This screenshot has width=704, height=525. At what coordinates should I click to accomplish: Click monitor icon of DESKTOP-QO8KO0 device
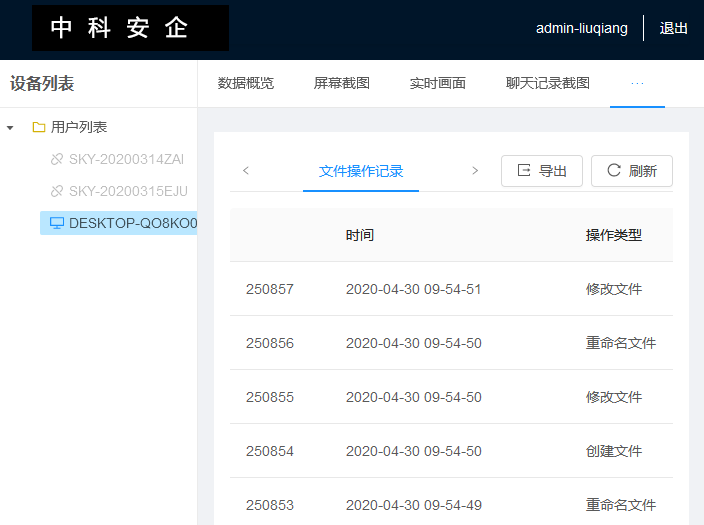tap(57, 223)
